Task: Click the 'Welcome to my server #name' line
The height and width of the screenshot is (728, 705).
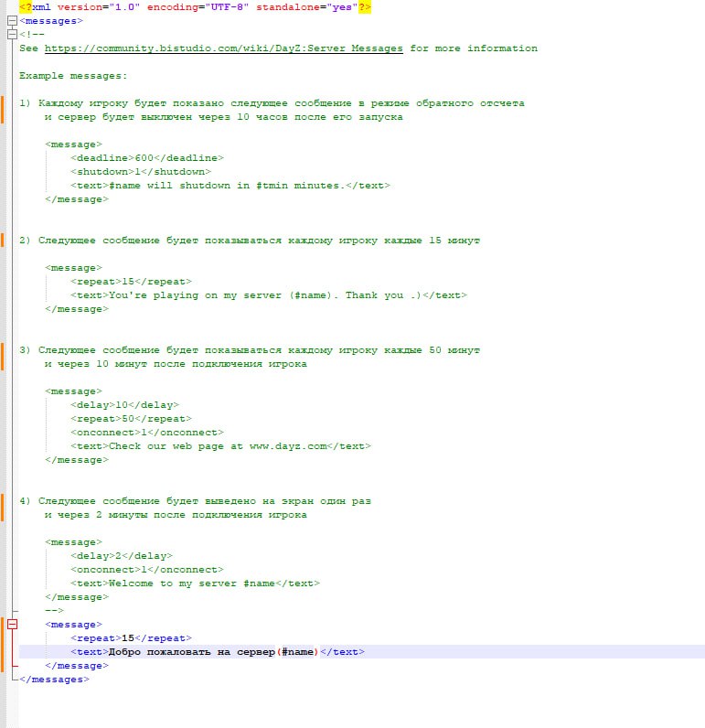Action: [196, 583]
